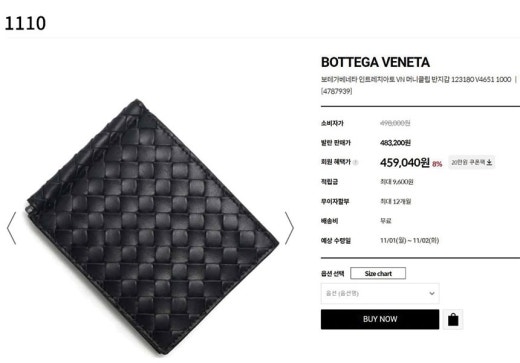
Task: Click the red 8% discount label
Action: [437, 164]
